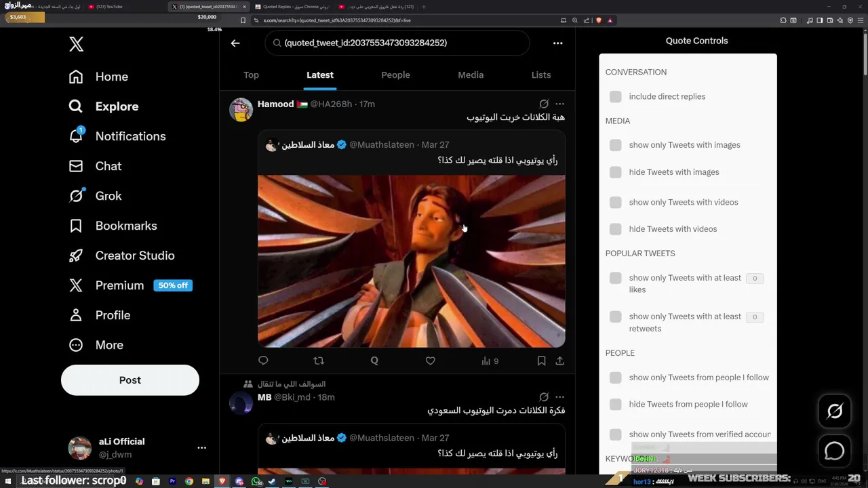Open Hamood's profile avatar
This screenshot has width=868, height=488.
[x=241, y=110]
